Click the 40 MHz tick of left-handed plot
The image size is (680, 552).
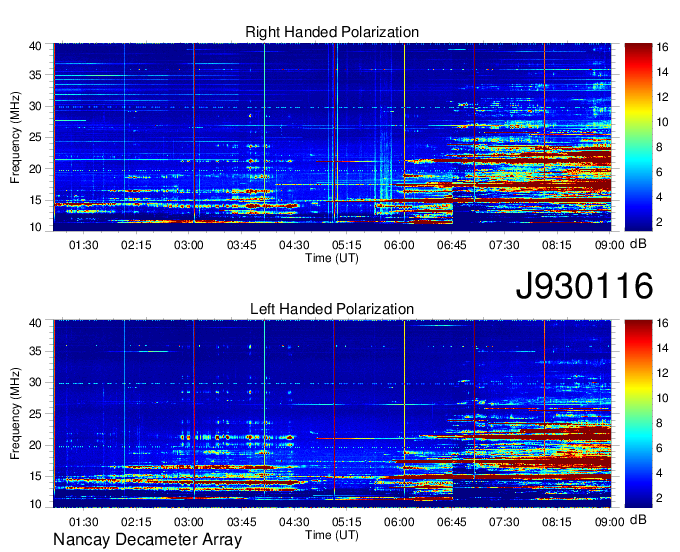(35, 322)
